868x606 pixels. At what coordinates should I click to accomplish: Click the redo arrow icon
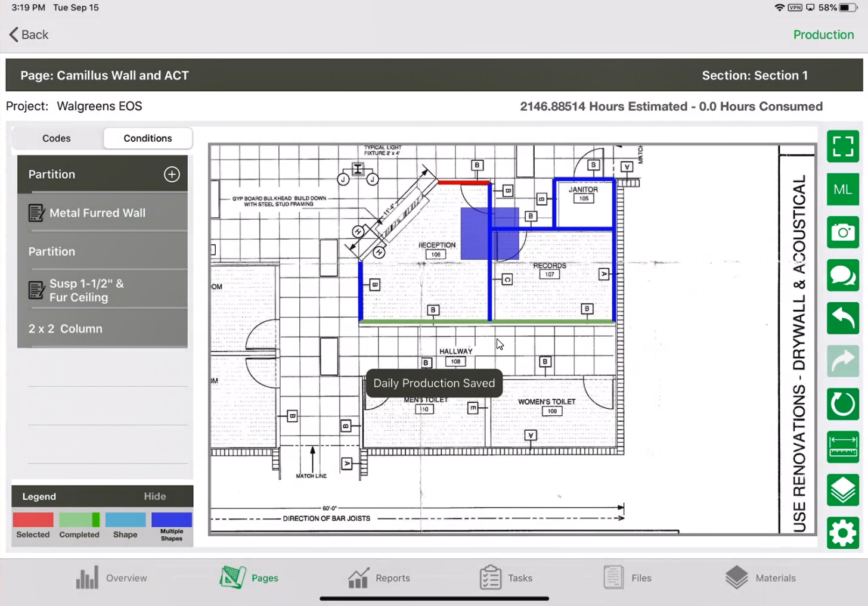(842, 361)
